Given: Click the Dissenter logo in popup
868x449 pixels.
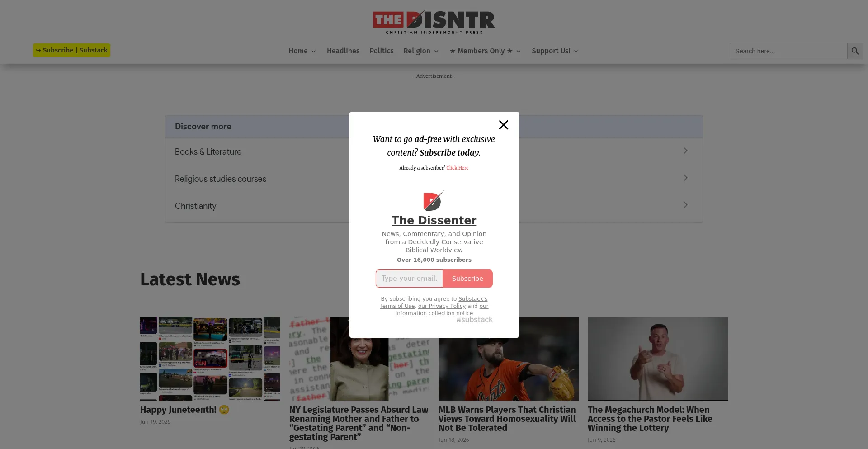Looking at the screenshot, I should pyautogui.click(x=434, y=201).
